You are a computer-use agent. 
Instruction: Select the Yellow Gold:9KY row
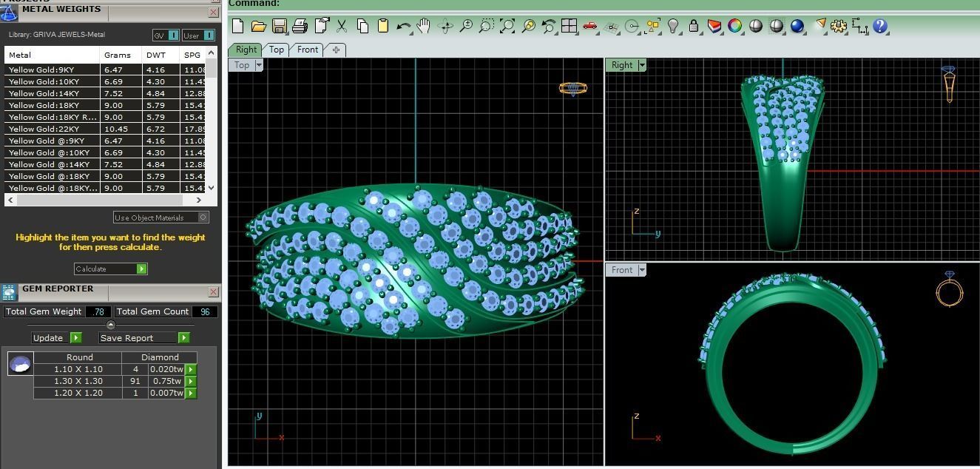point(106,70)
